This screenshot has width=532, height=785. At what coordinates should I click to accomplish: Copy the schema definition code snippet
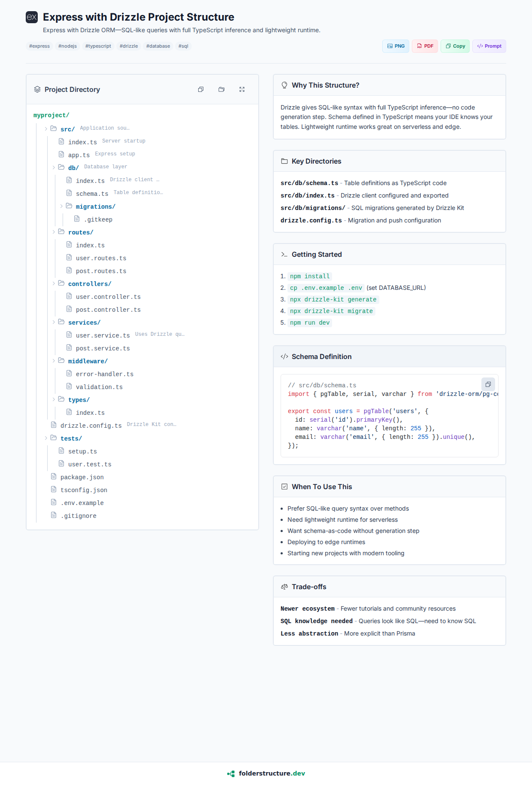(x=488, y=384)
